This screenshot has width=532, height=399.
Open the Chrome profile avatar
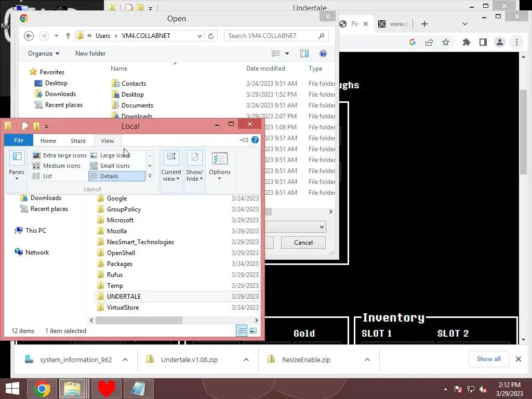point(500,42)
